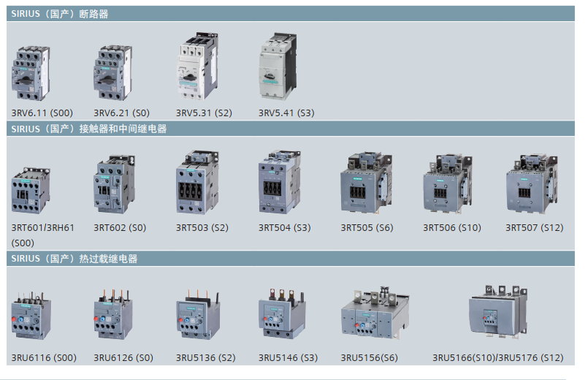Click the "3RV6.21 (S0)" label
Image resolution: width=588 pixels, height=380 pixels.
click(x=121, y=113)
